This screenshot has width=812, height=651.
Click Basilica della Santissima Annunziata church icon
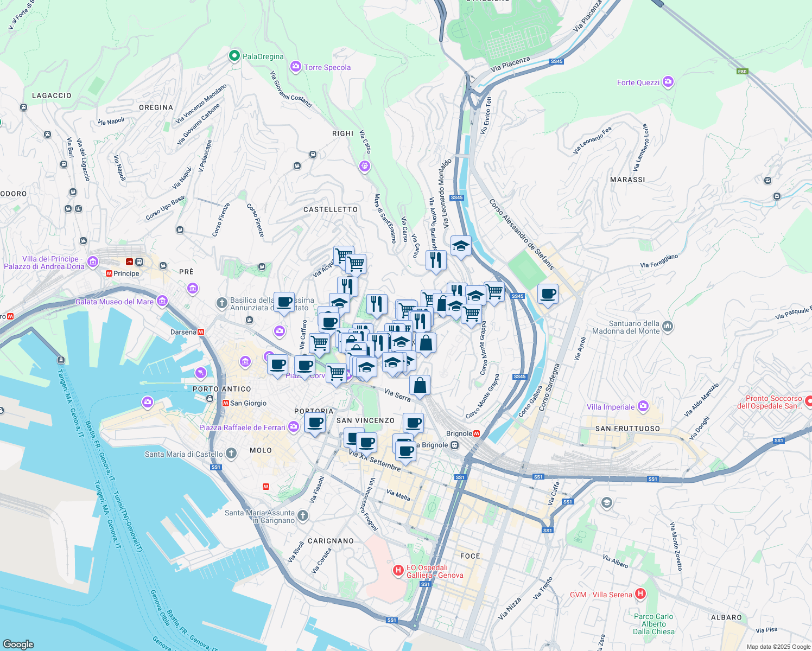(x=221, y=303)
